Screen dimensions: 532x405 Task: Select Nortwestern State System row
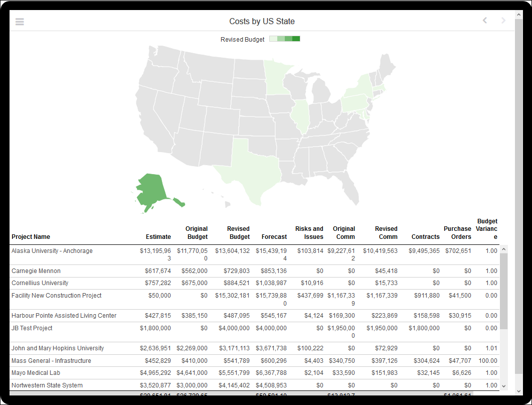254,385
